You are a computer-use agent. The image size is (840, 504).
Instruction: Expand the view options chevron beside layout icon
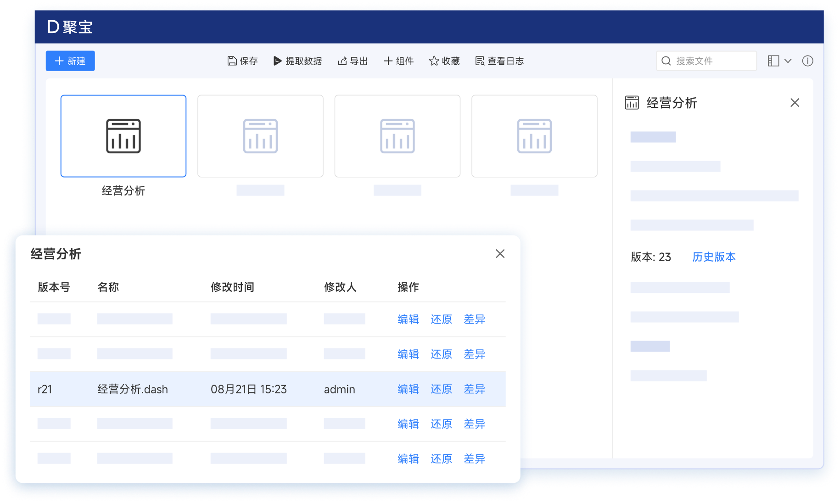coord(788,61)
